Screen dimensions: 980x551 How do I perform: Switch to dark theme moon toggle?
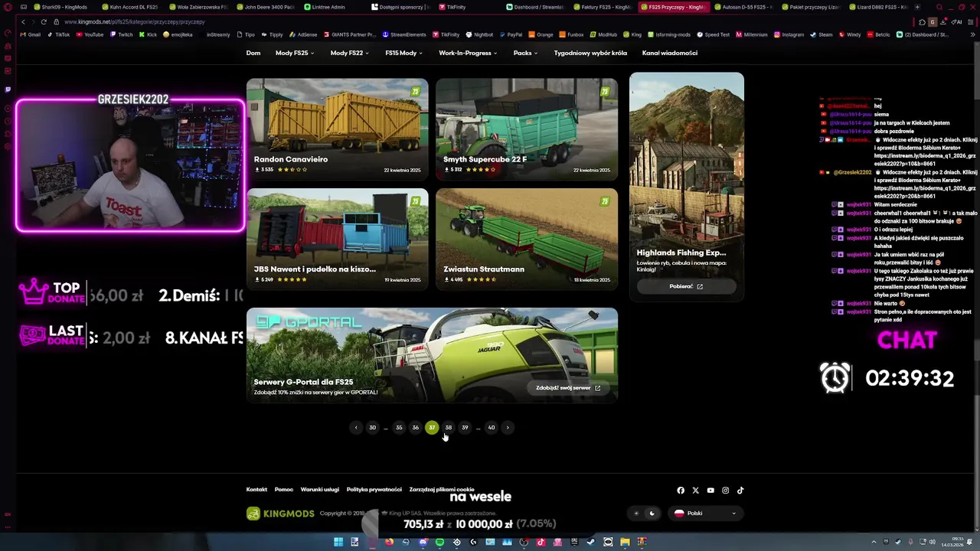tap(652, 514)
